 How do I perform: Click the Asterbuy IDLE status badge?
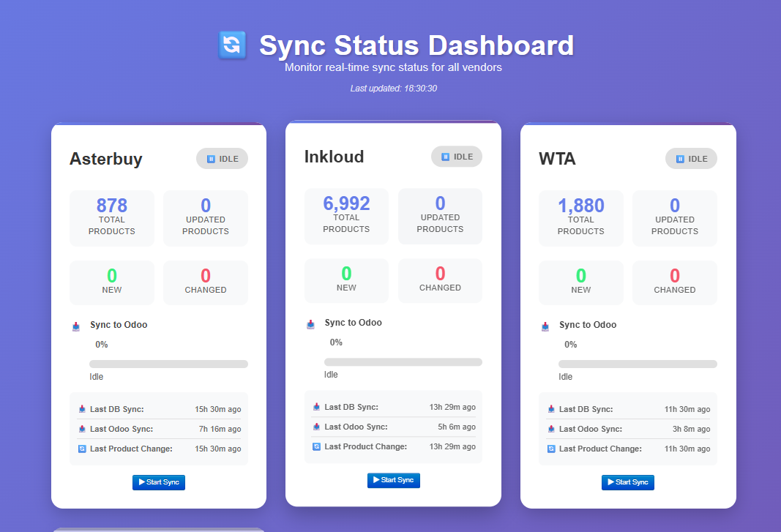(222, 159)
